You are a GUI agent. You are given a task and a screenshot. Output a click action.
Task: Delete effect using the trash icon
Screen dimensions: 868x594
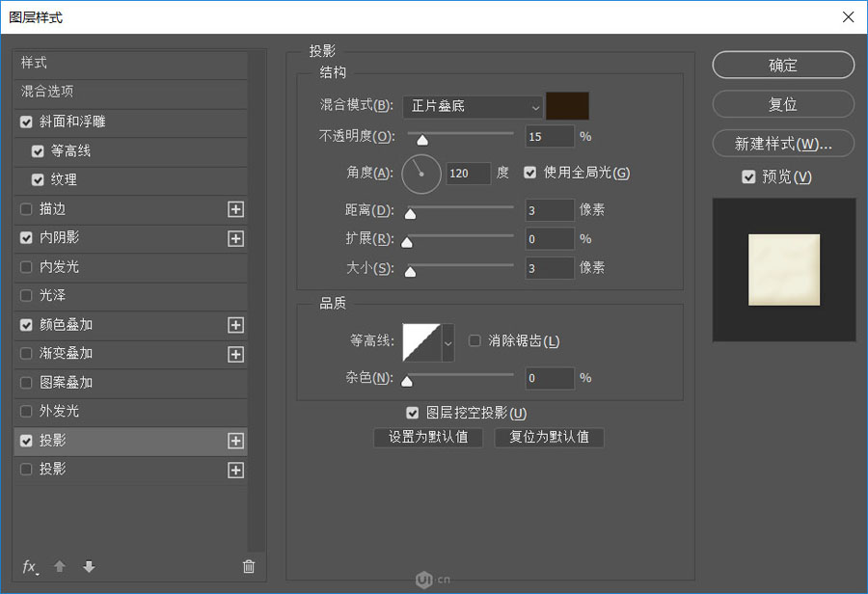[x=249, y=567]
